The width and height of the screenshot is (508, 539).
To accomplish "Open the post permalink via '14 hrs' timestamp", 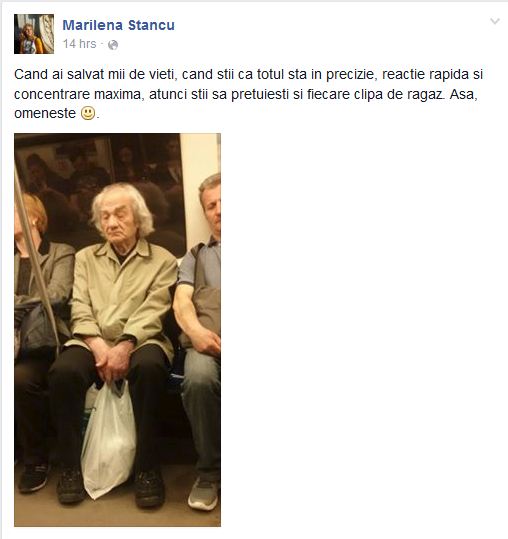I will [79, 44].
